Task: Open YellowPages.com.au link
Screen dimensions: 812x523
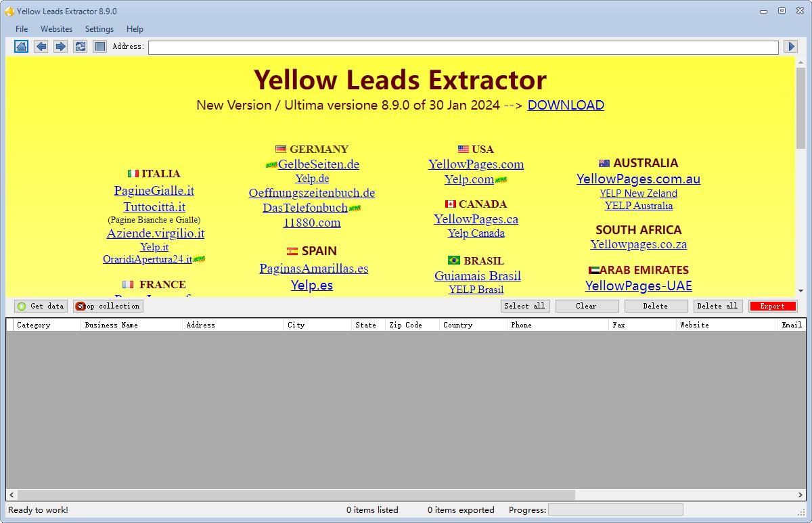Action: pos(639,179)
